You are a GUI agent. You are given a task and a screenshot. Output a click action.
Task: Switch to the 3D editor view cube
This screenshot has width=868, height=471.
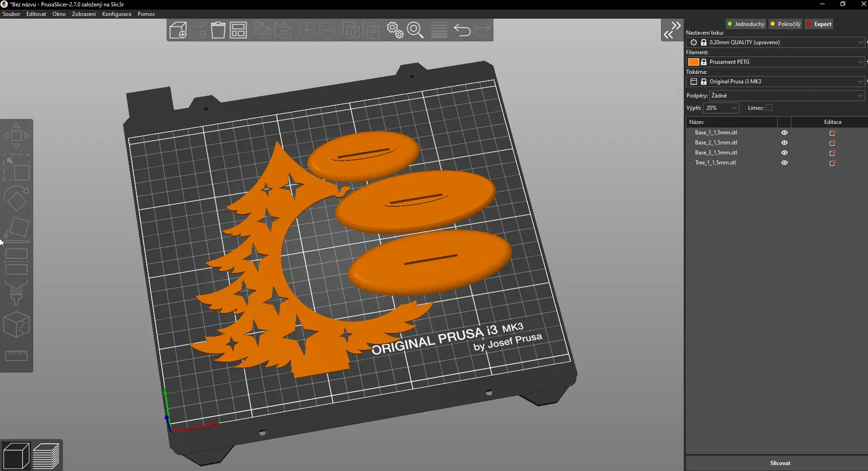16,455
